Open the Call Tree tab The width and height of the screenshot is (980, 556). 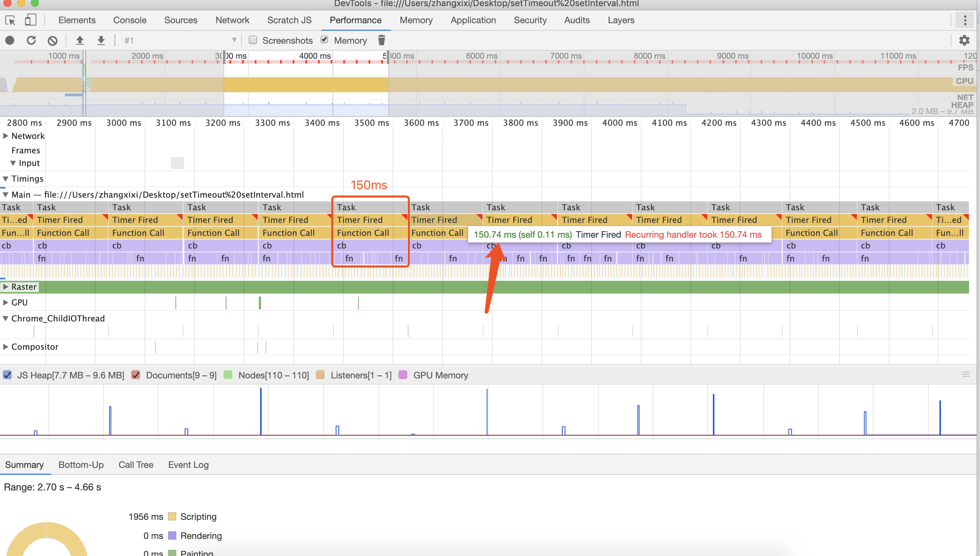pyautogui.click(x=136, y=465)
